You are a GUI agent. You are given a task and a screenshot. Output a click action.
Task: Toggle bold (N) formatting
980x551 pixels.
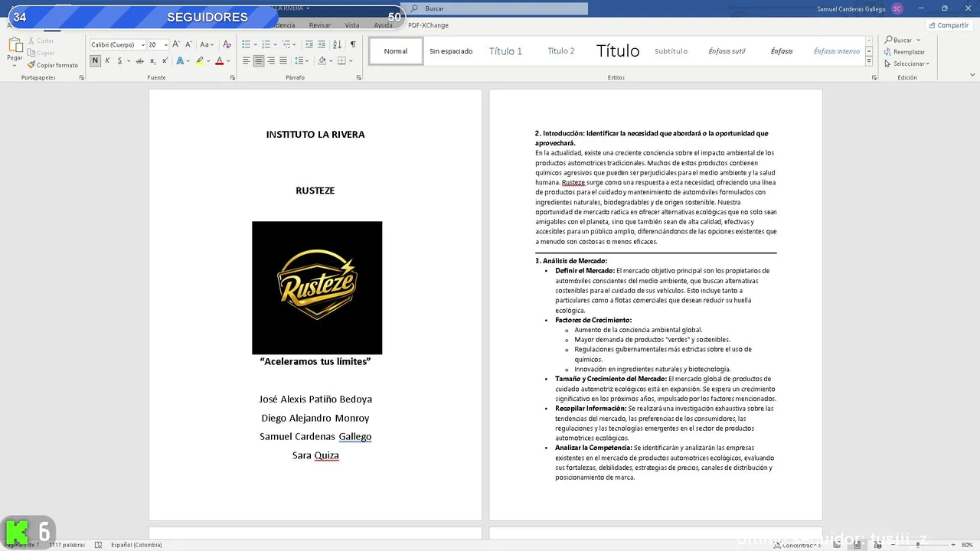(x=96, y=60)
